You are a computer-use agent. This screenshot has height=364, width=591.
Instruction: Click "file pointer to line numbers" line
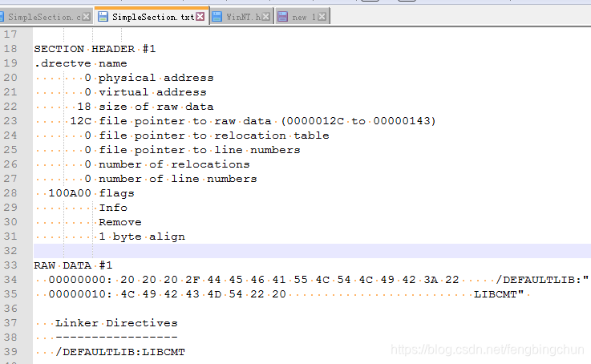192,150
